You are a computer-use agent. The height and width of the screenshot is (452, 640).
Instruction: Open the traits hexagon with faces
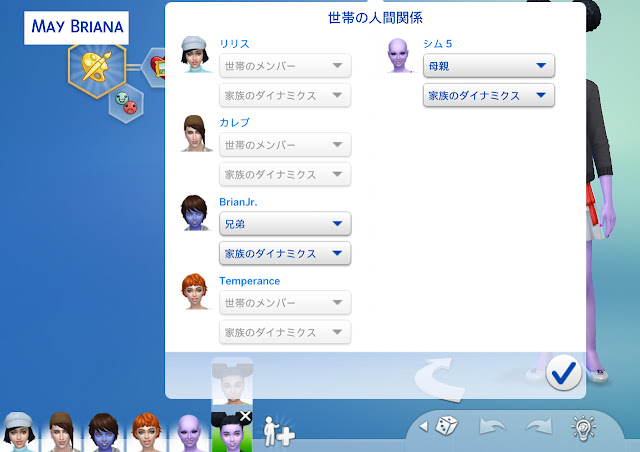tap(126, 103)
